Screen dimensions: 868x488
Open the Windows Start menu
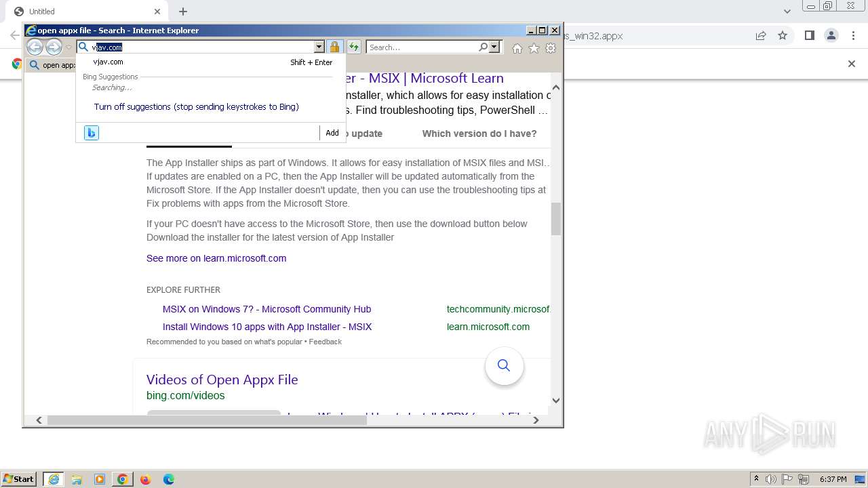tap(19, 479)
